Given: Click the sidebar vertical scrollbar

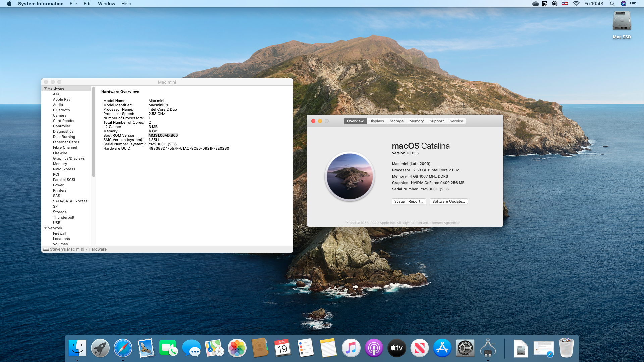Looking at the screenshot, I should pyautogui.click(x=94, y=132).
